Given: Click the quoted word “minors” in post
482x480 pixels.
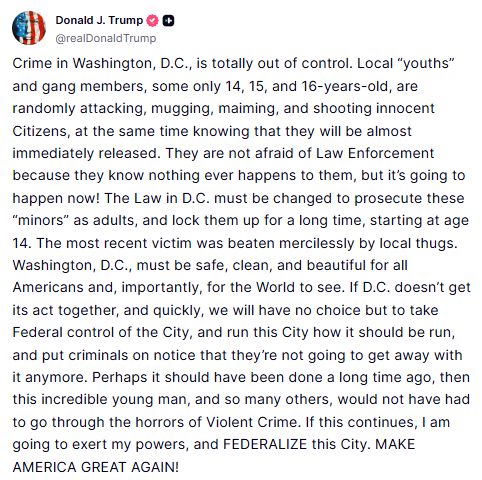Looking at the screenshot, I should pos(40,220).
